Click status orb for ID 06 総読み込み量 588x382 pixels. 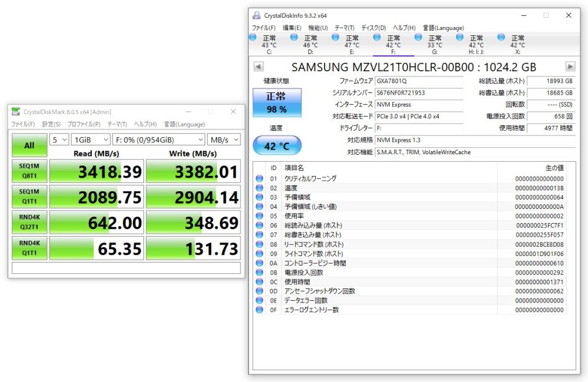259,225
